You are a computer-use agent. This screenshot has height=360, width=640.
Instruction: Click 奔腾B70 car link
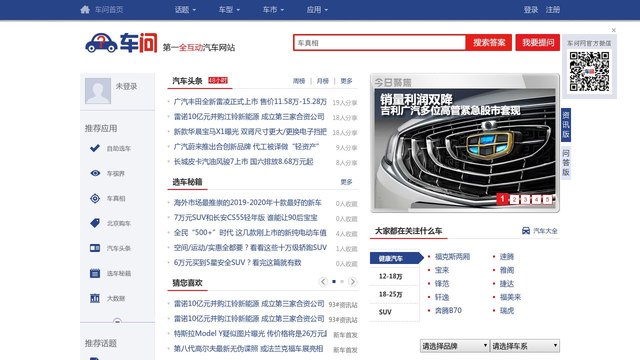pyautogui.click(x=448, y=310)
